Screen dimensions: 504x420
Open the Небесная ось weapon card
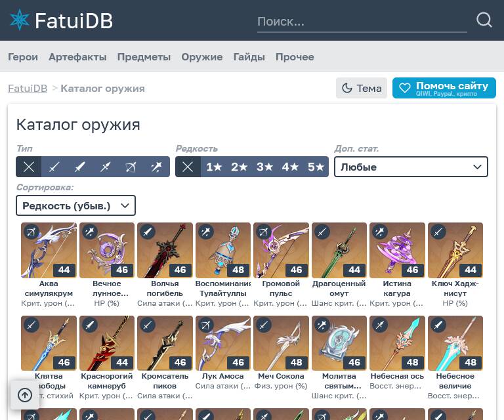click(x=397, y=353)
